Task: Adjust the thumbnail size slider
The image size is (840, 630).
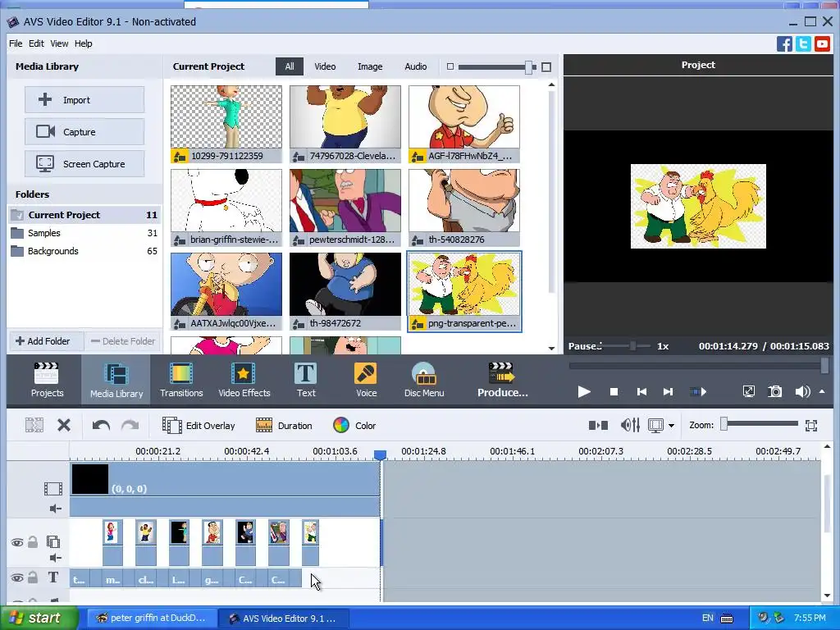Action: click(x=529, y=67)
